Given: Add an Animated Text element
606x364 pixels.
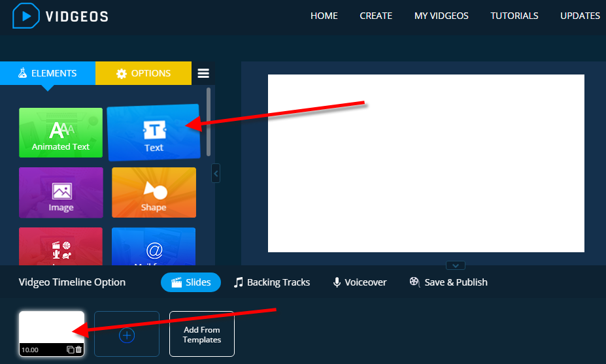Looking at the screenshot, I should 61,133.
